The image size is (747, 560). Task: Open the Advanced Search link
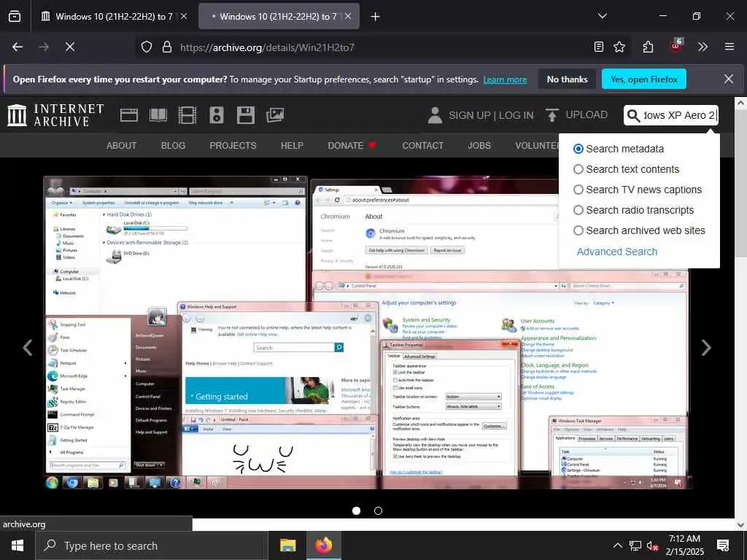[x=617, y=252]
